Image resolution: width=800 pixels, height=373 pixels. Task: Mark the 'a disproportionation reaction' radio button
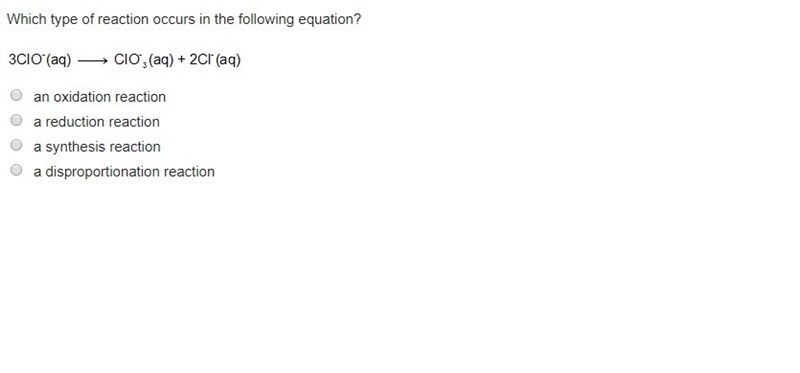click(16, 170)
